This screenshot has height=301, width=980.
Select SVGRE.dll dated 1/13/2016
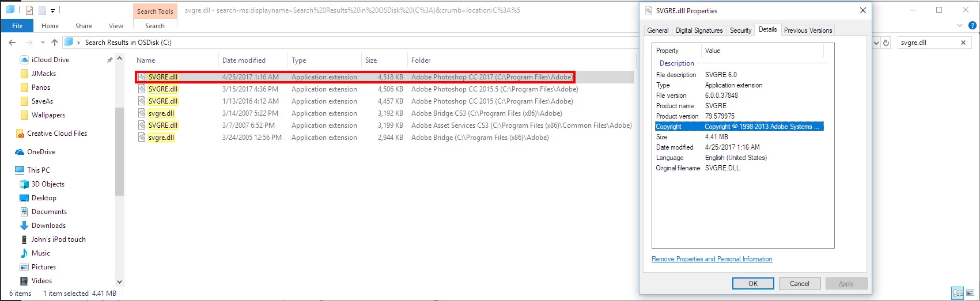pos(385,101)
